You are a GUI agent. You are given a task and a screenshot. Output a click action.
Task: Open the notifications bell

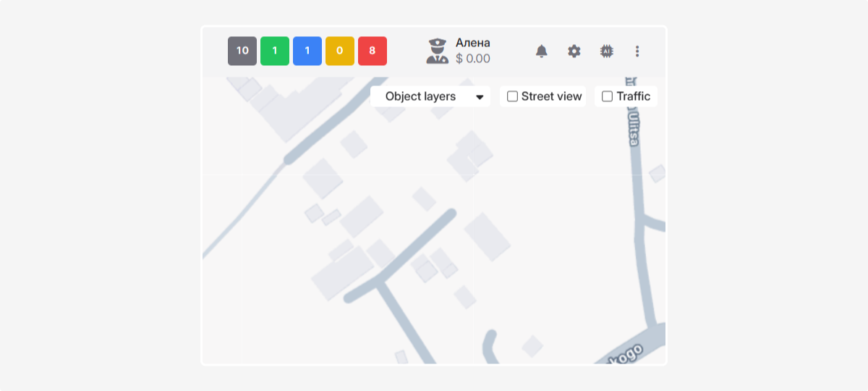541,51
